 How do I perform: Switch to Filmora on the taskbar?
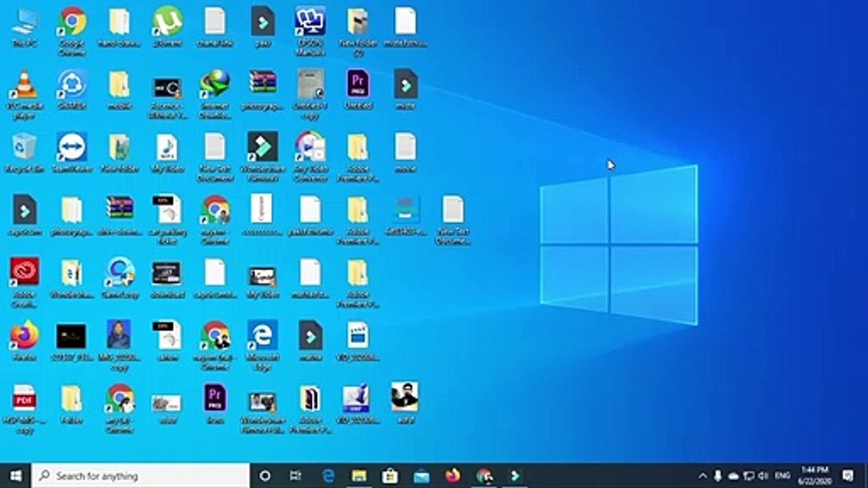coord(515,476)
